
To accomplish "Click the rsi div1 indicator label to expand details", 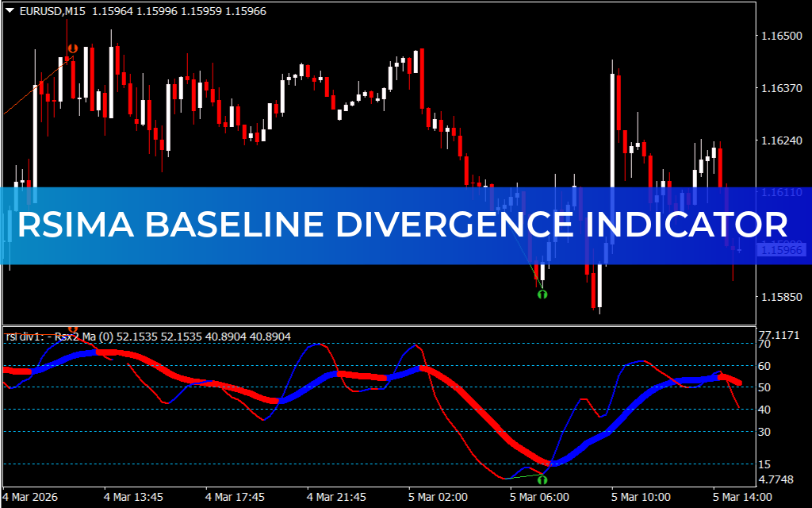I will click(22, 337).
